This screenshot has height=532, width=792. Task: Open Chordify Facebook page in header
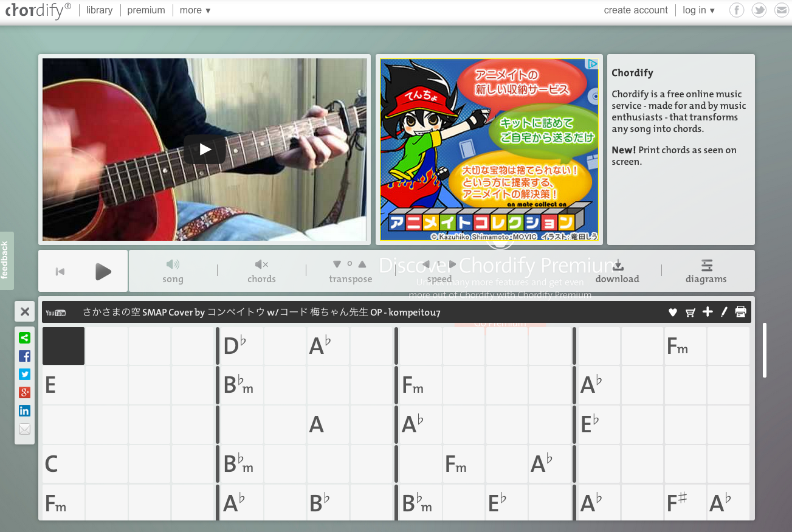click(737, 10)
